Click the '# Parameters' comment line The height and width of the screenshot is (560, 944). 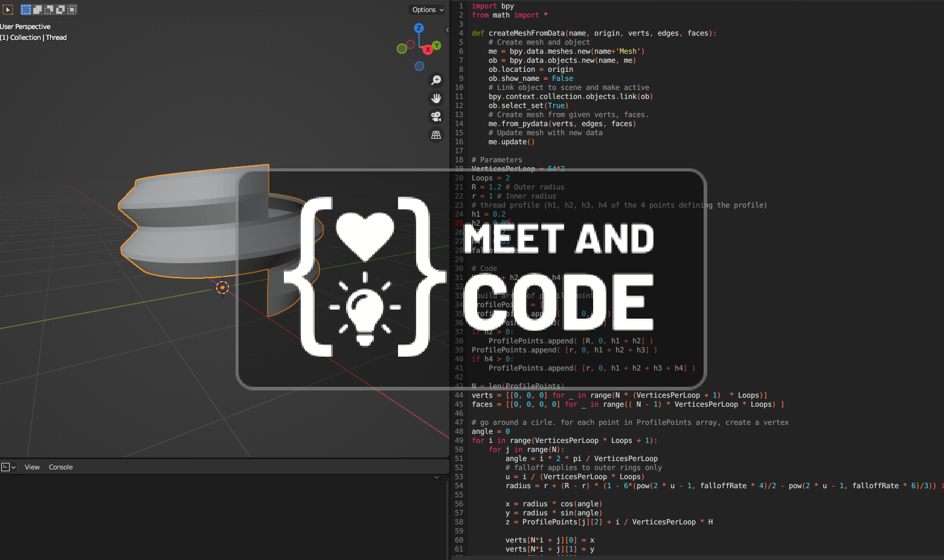[x=497, y=160]
